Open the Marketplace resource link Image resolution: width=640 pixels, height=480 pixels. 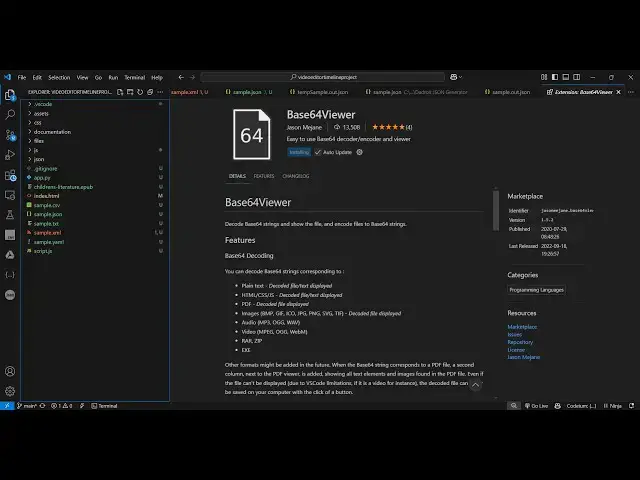pyautogui.click(x=522, y=327)
